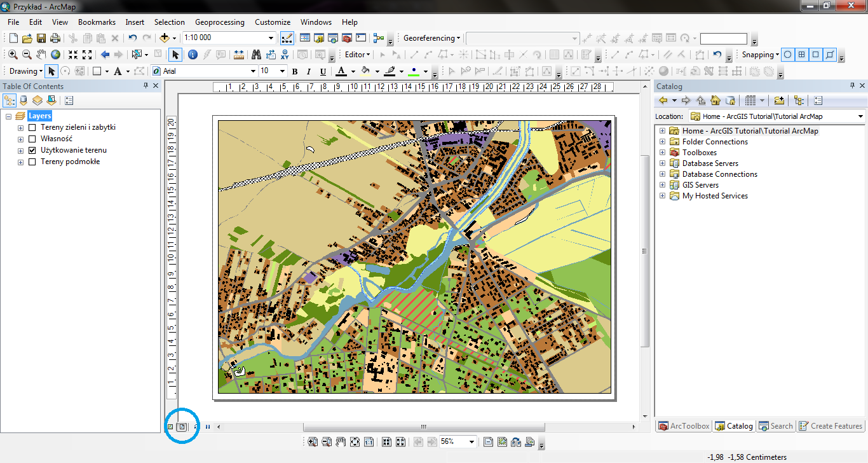Open the Python window icon
This screenshot has height=463, width=868.
pyautogui.click(x=360, y=38)
